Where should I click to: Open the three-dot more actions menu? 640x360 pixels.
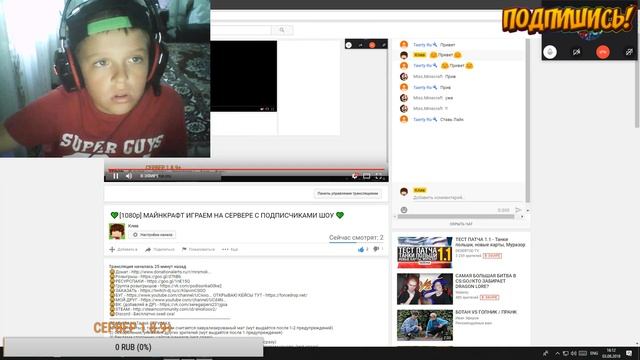click(x=230, y=249)
